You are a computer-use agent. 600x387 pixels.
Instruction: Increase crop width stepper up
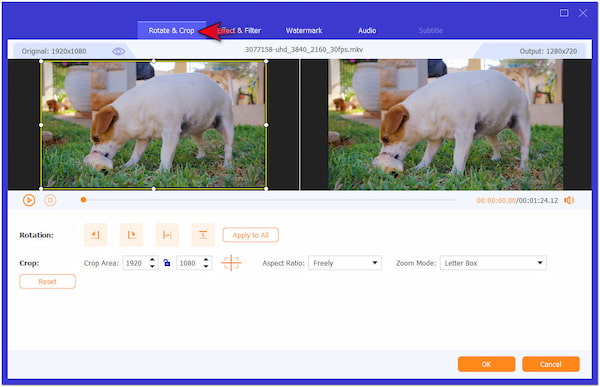pyautogui.click(x=152, y=260)
